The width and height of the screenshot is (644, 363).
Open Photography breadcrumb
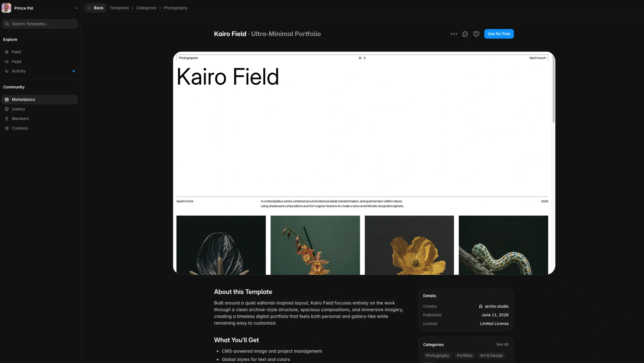tap(175, 8)
